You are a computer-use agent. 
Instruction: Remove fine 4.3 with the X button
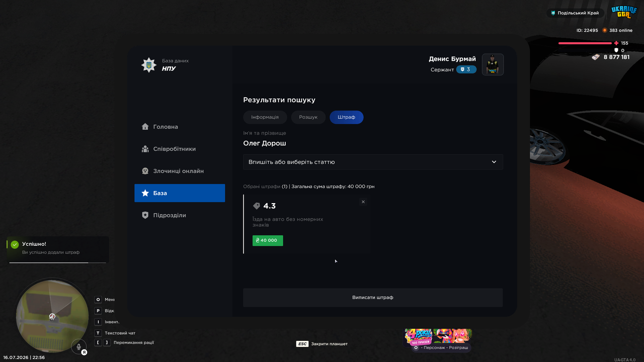pos(363,202)
